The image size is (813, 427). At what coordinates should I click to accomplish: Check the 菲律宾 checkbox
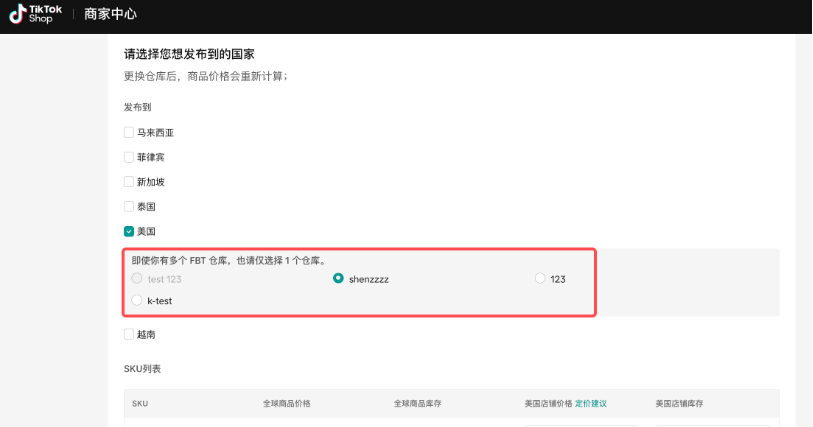(129, 157)
